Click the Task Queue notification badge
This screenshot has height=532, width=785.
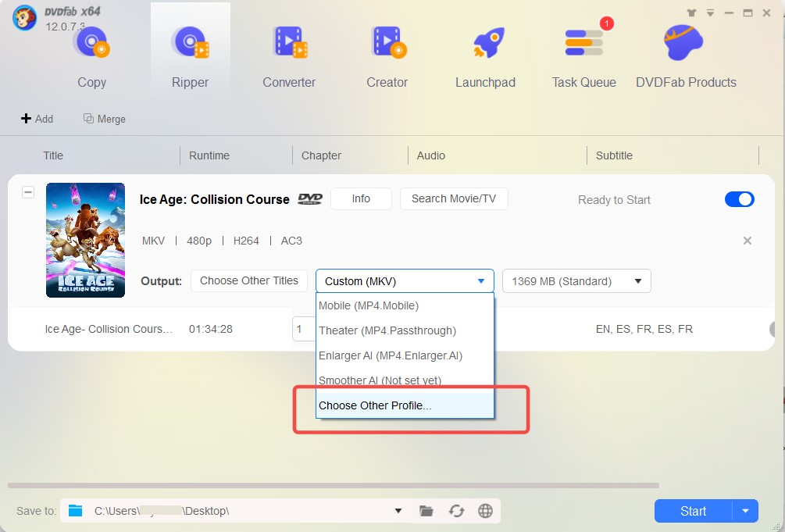pos(606,23)
